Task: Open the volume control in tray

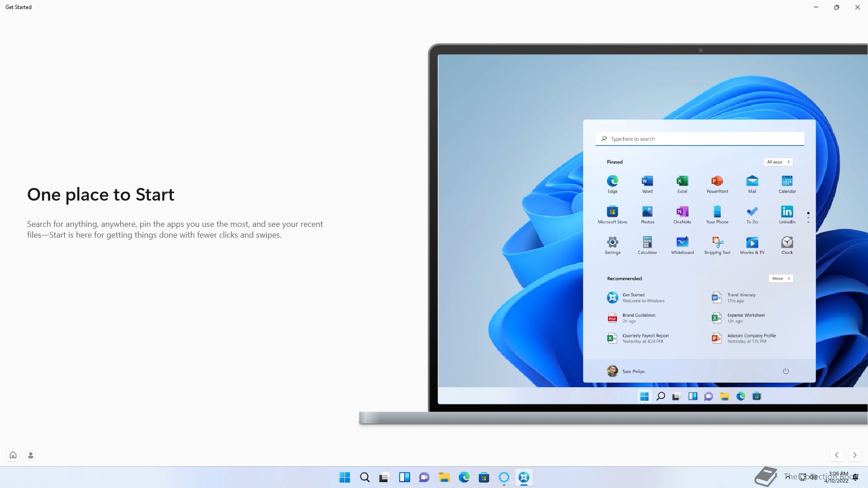Action: [813, 477]
